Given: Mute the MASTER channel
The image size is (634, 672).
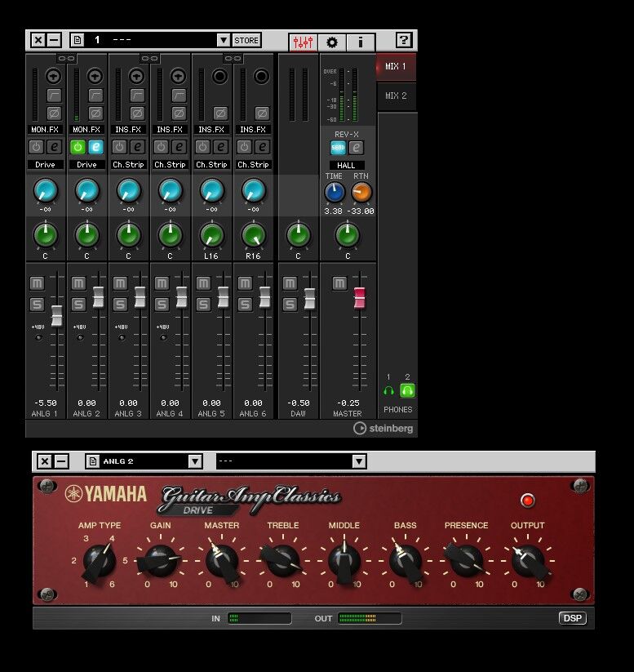Looking at the screenshot, I should [x=339, y=283].
